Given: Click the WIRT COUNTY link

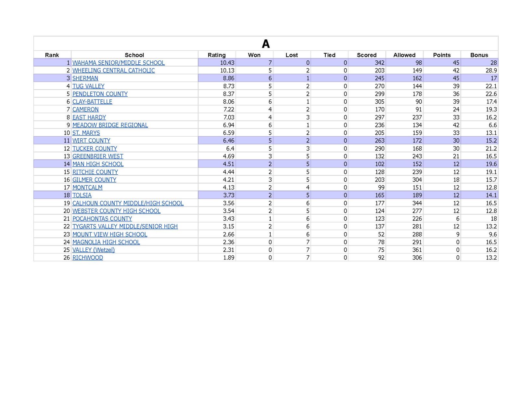Looking at the screenshot, I should coord(91,141).
